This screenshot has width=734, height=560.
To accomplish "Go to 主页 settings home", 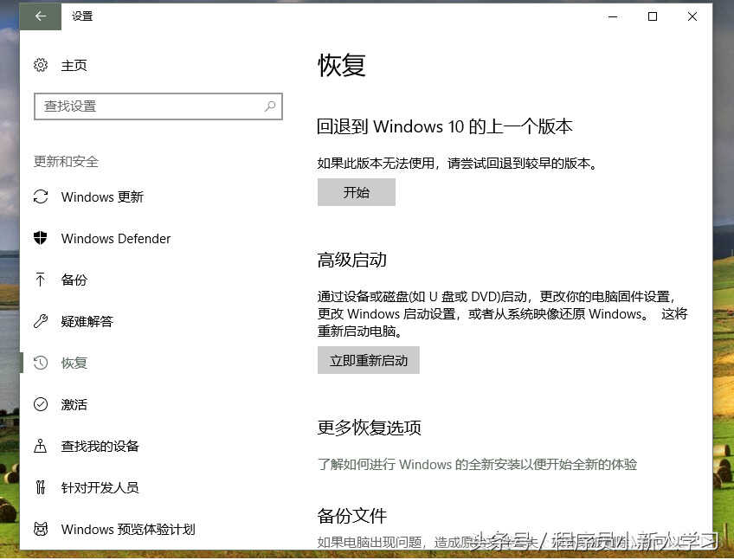I will tap(74, 65).
